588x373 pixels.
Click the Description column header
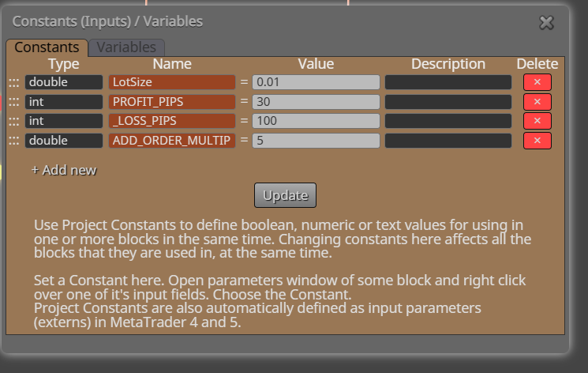(448, 64)
